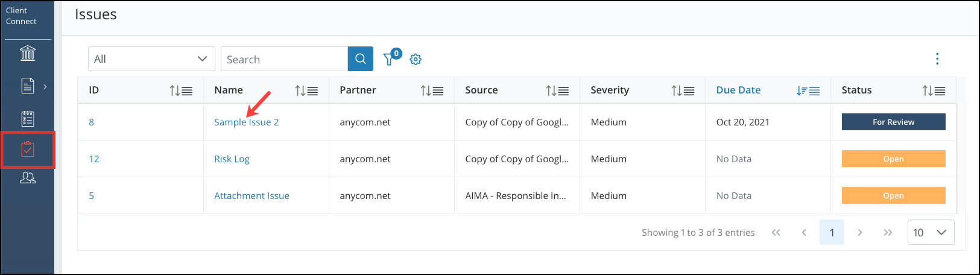Go to next page arrow

pyautogui.click(x=860, y=232)
